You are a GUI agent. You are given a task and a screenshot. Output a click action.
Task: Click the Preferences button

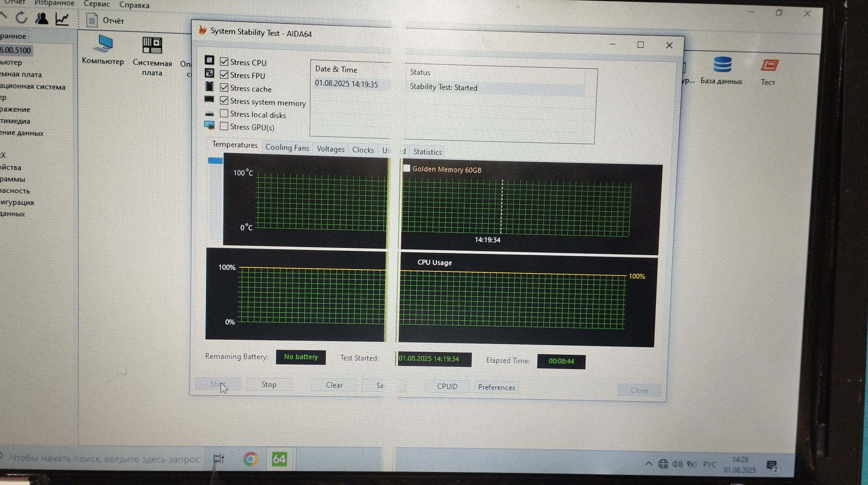(x=496, y=387)
